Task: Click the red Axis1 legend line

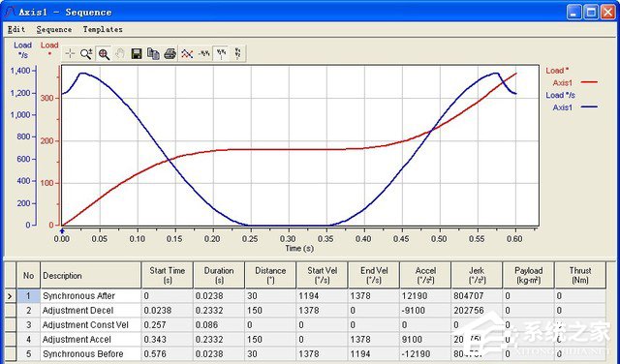Action: click(589, 82)
